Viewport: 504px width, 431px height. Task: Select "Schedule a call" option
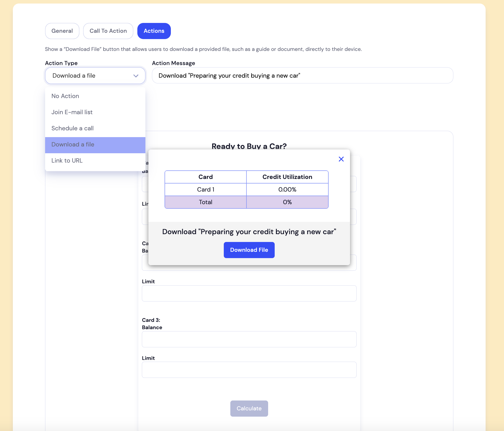pos(73,128)
